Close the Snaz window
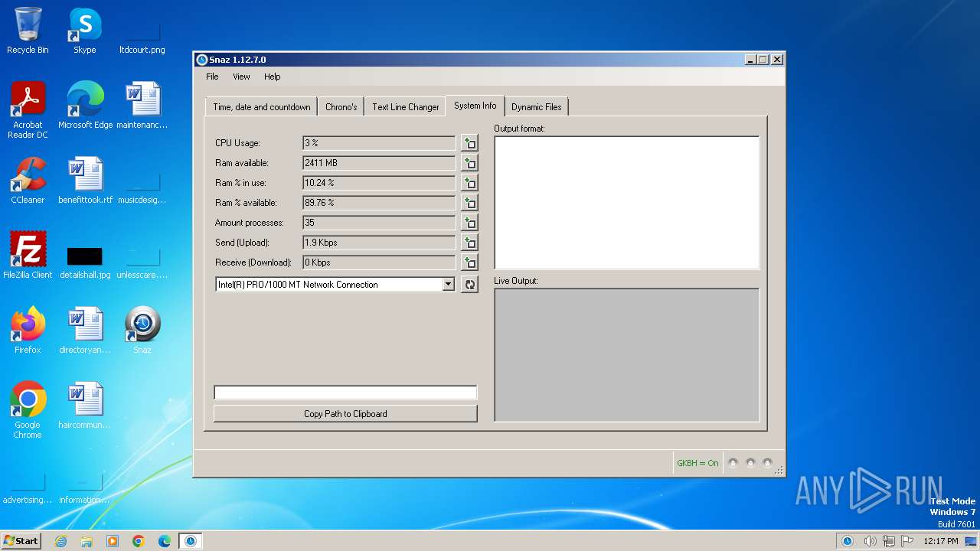Viewport: 980px width, 551px height. [x=776, y=60]
